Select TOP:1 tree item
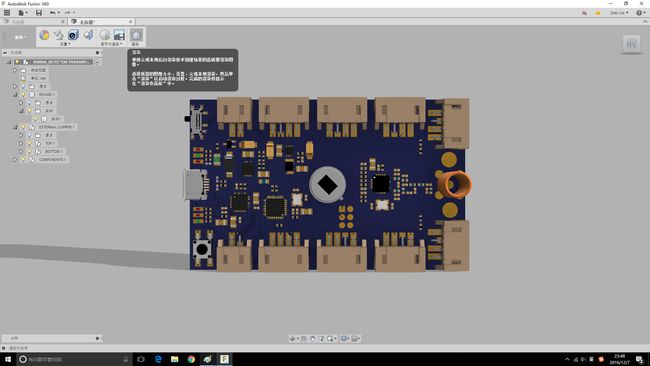This screenshot has height=366, width=650. click(x=50, y=143)
